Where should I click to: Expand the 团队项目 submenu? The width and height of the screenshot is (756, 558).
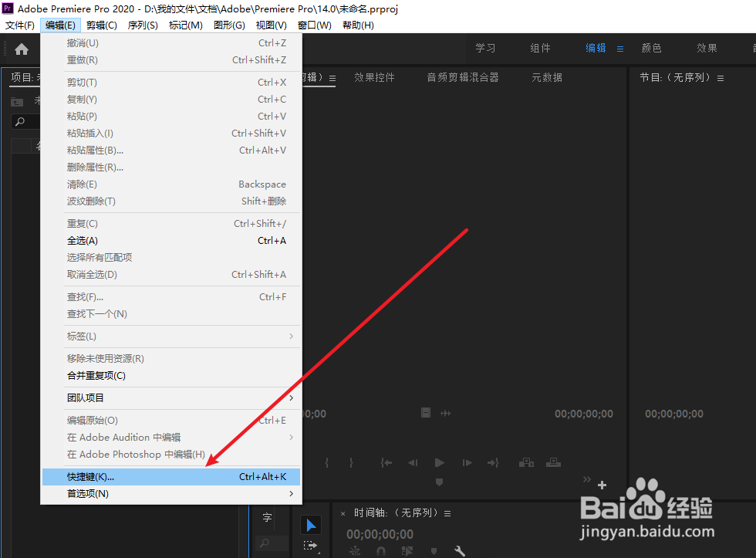[x=292, y=398]
